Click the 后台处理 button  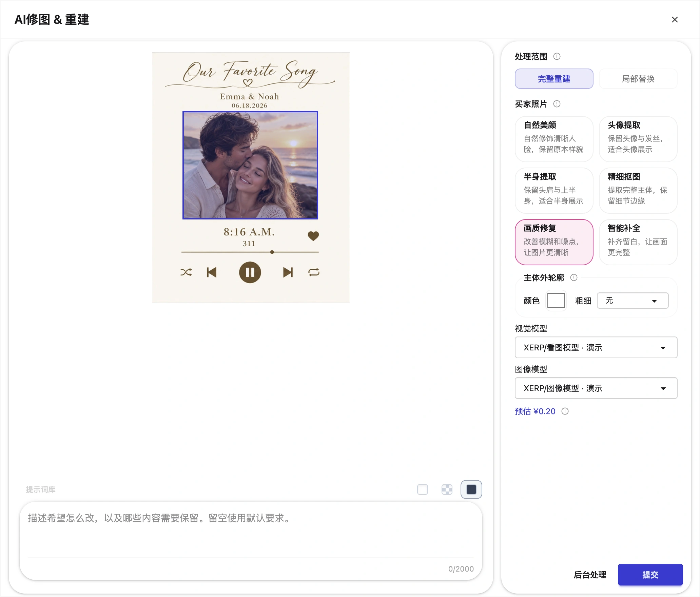tap(590, 575)
